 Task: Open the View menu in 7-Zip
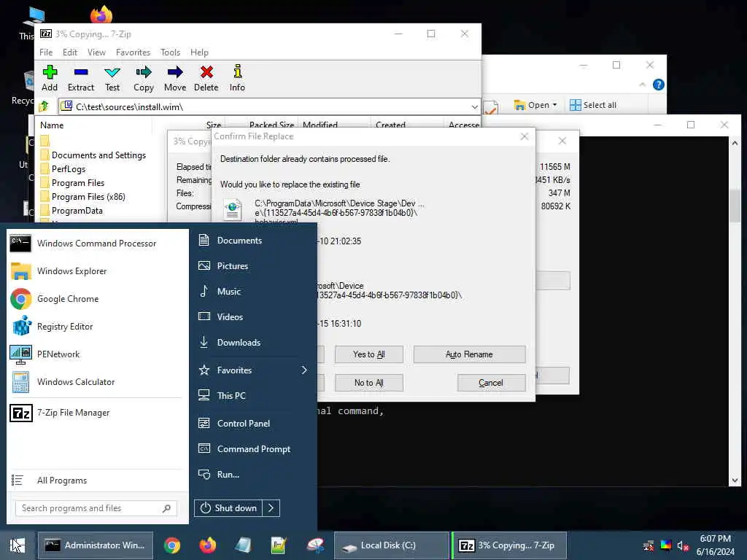(97, 52)
